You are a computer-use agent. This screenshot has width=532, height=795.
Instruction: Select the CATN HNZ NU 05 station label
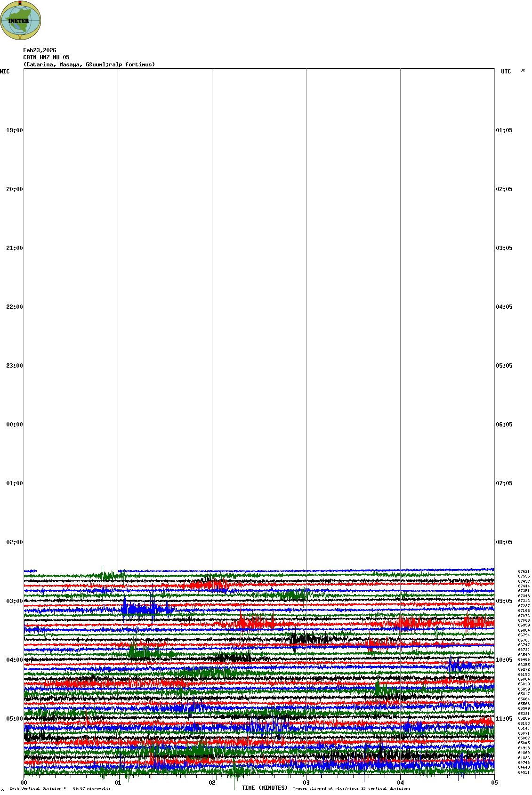[x=46, y=57]
